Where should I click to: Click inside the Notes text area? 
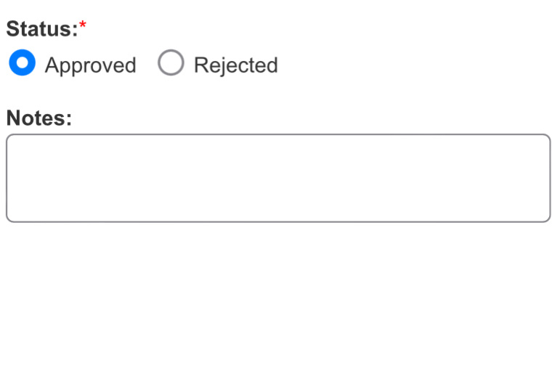278,178
